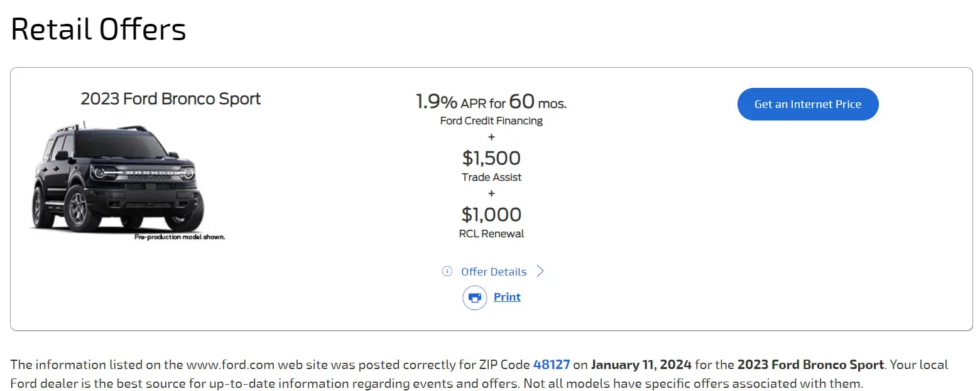
Task: Click the info icon beside Offer Details
Action: click(x=447, y=271)
